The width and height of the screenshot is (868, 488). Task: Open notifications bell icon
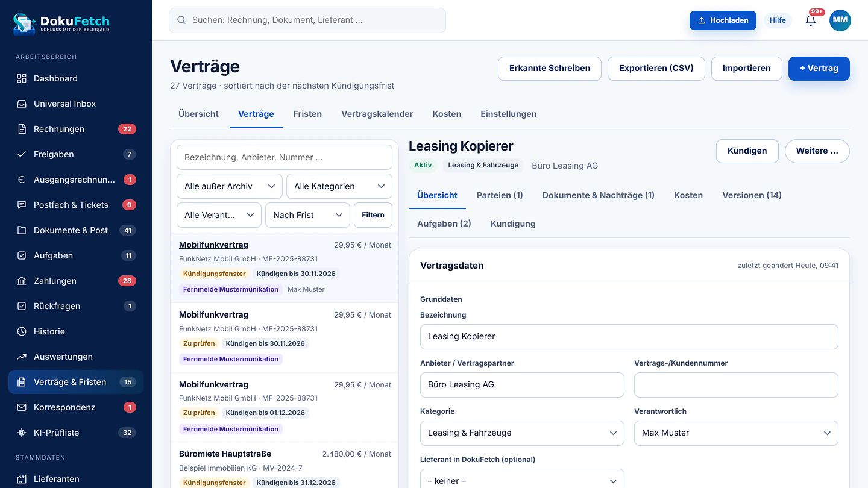click(811, 20)
